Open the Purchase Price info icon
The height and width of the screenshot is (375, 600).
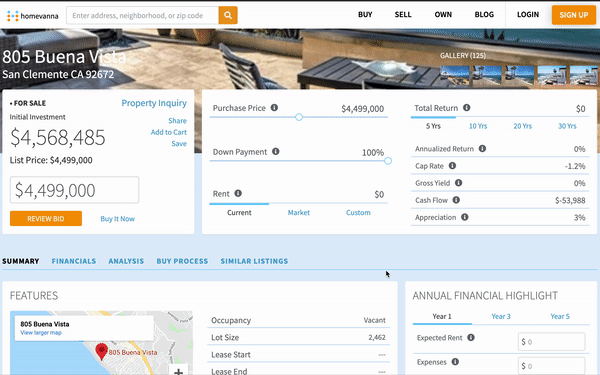274,108
